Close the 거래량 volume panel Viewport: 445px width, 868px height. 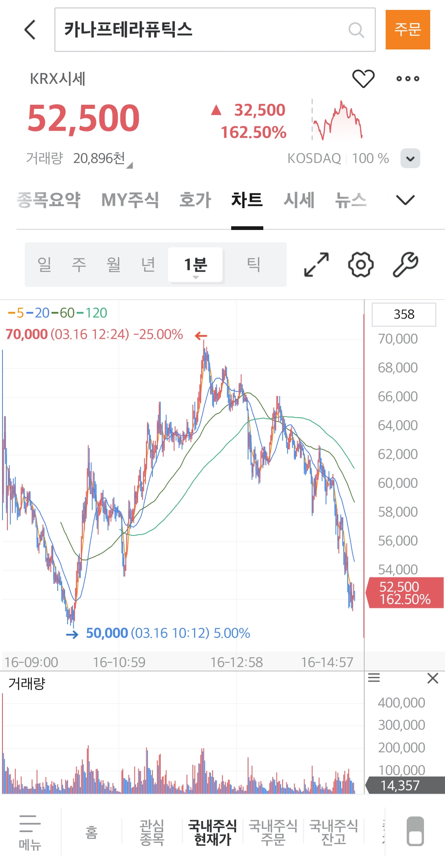tap(433, 678)
